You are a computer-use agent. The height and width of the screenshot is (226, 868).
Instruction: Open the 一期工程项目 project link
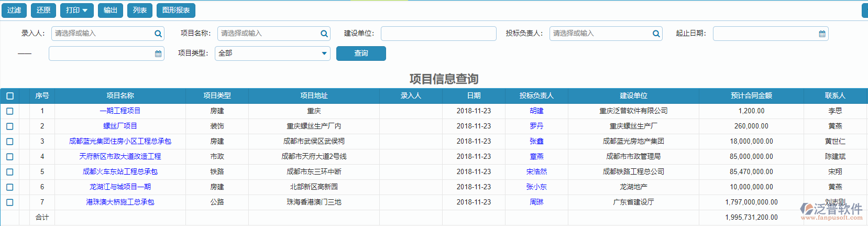(x=120, y=111)
